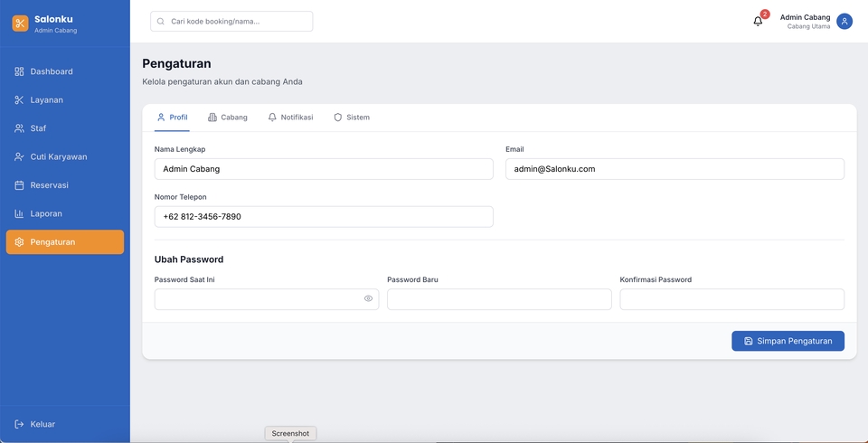
Task: Select the Profil tab
Action: (x=172, y=118)
